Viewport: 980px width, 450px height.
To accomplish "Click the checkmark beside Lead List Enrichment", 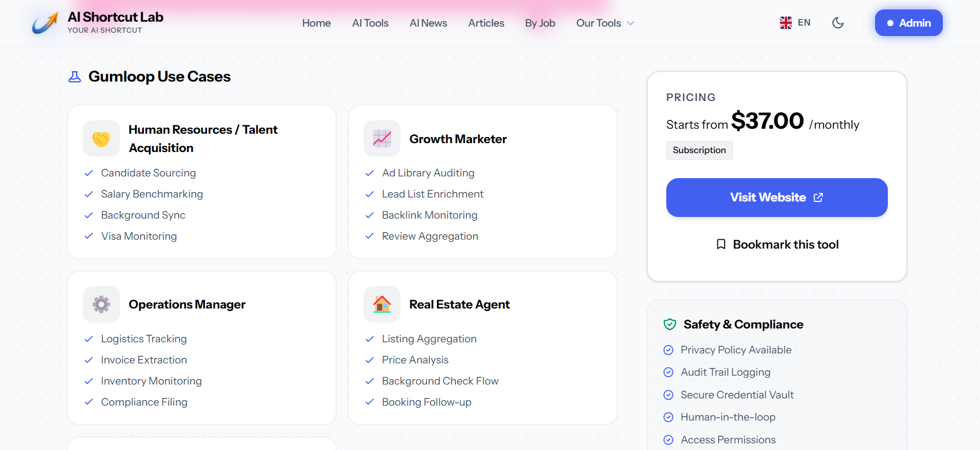I will (x=370, y=194).
